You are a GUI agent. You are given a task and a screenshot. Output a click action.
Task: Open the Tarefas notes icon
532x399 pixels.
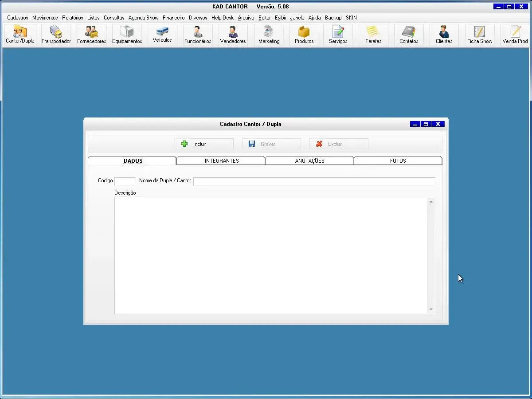pos(373,35)
